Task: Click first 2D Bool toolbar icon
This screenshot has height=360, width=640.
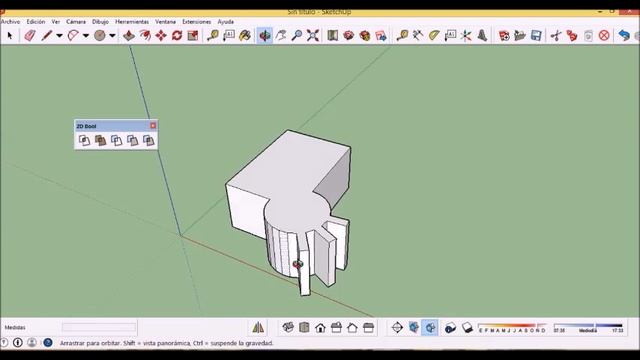Action: pyautogui.click(x=84, y=140)
